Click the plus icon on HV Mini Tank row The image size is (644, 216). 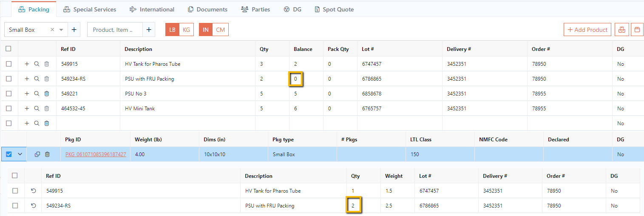pos(27,108)
